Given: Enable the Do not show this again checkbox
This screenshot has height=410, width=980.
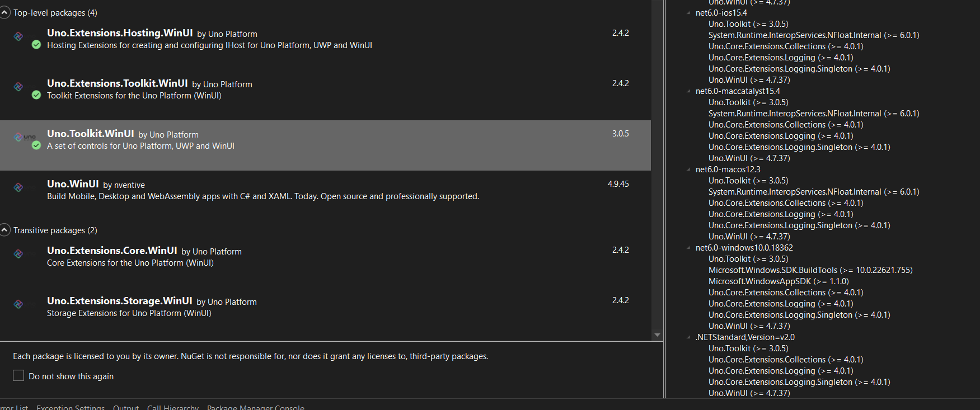Looking at the screenshot, I should [18, 376].
